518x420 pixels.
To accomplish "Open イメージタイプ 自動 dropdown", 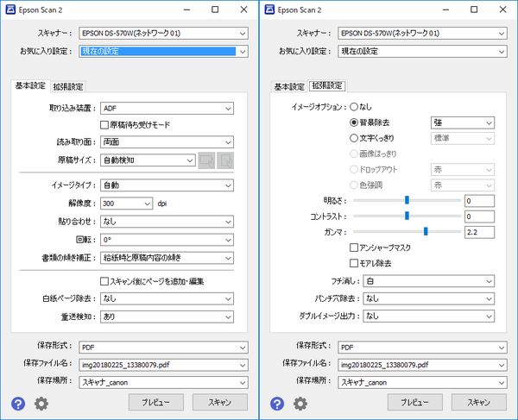I will point(167,185).
